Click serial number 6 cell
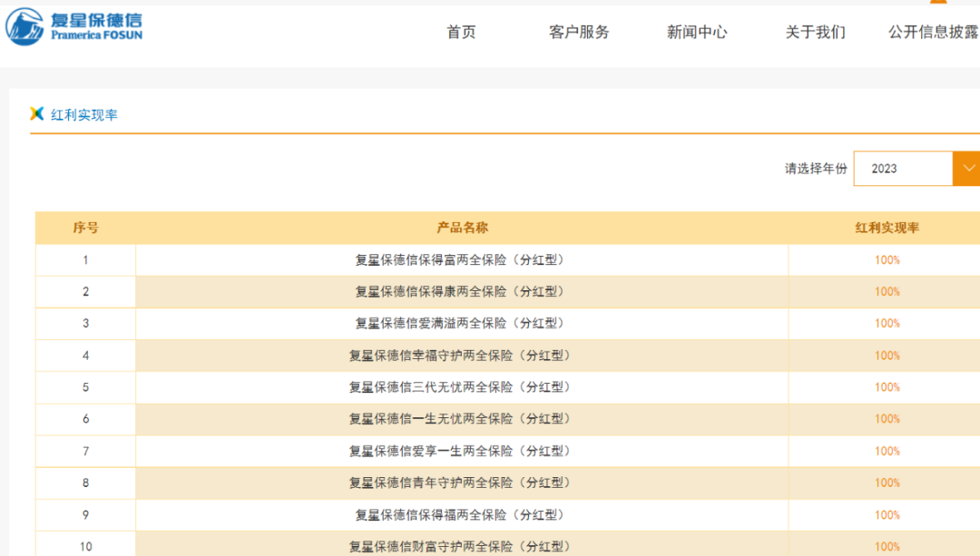Image resolution: width=980 pixels, height=556 pixels. point(85,419)
